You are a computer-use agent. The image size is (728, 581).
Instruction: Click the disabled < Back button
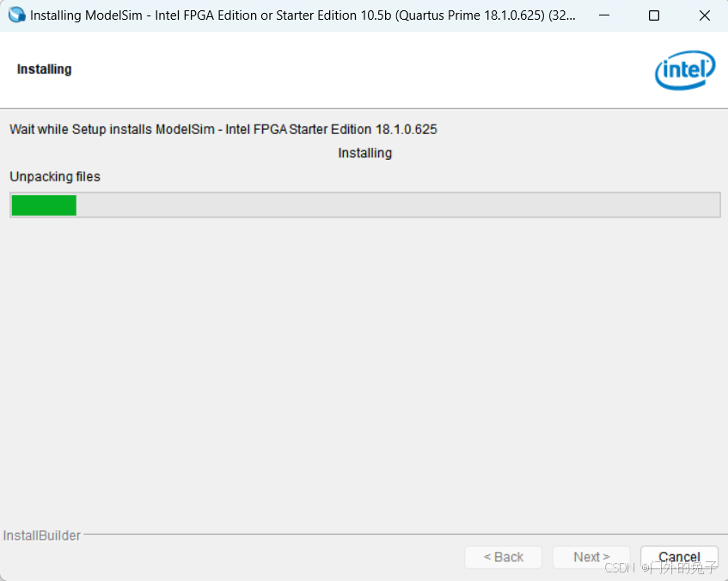pos(504,557)
